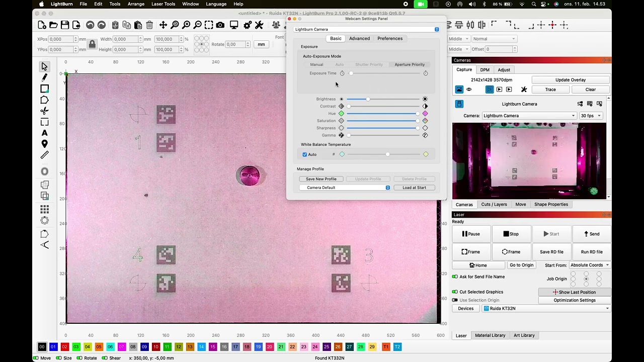Click the Offset Shapes tool
This screenshot has width=644, height=362.
click(44, 171)
